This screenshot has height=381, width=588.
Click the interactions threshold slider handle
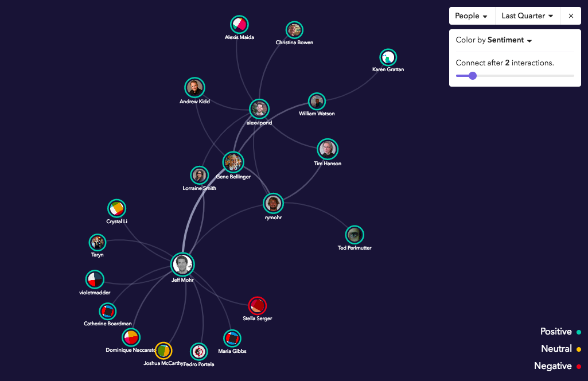[x=473, y=76]
